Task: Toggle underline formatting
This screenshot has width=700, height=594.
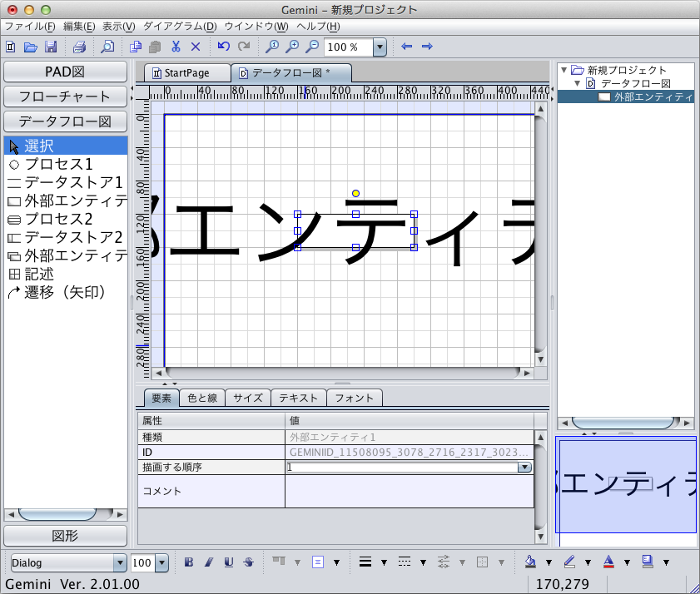Action: point(229,562)
